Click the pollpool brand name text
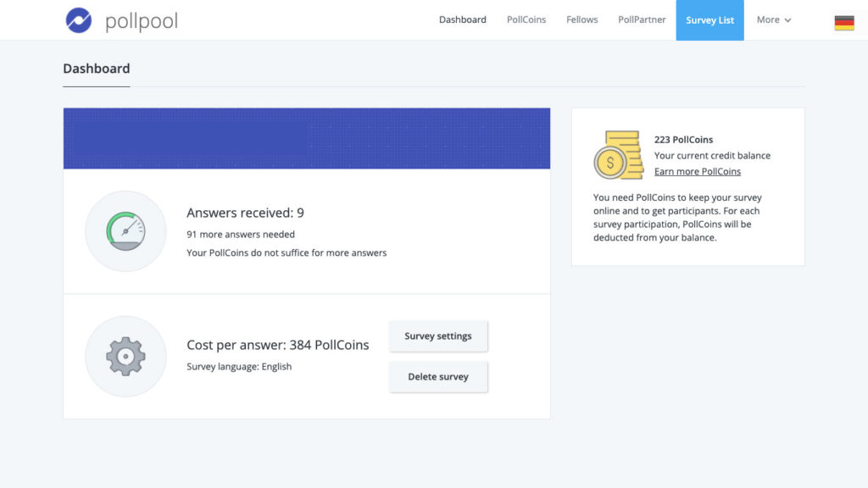868x488 pixels. pos(142,21)
